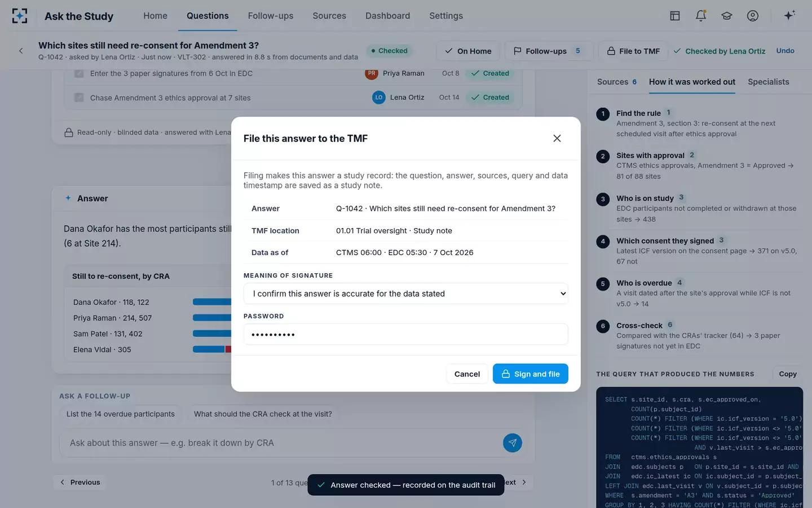Open the Dashboard tab
Viewport: 812px width, 508px height.
pyautogui.click(x=387, y=16)
